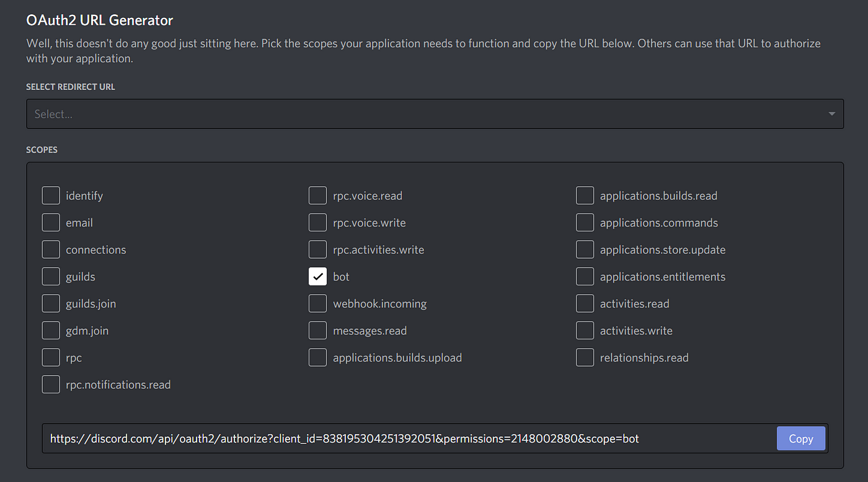
Task: Check applications.builds.read scope
Action: pos(585,195)
